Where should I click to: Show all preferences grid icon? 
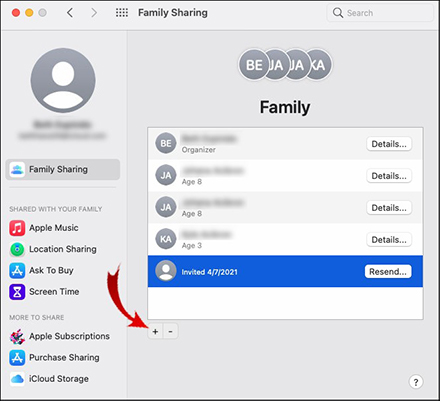(x=122, y=13)
